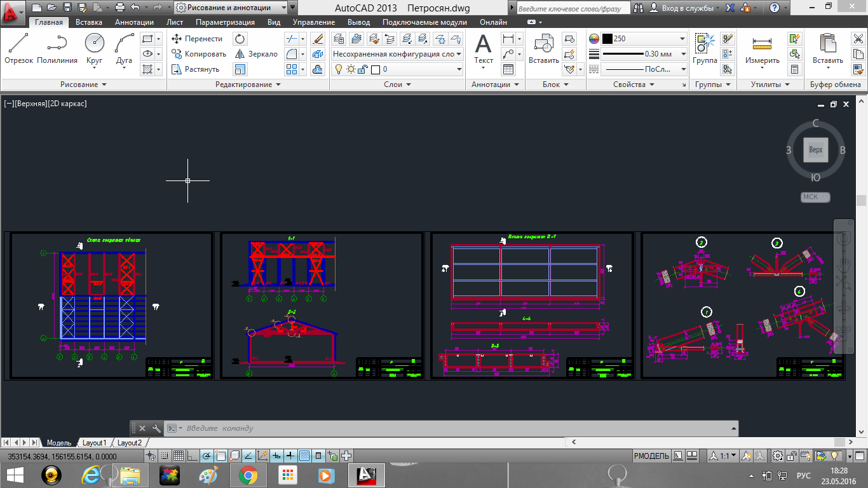
Task: Open the object color dropdown showing 250
Action: 644,39
